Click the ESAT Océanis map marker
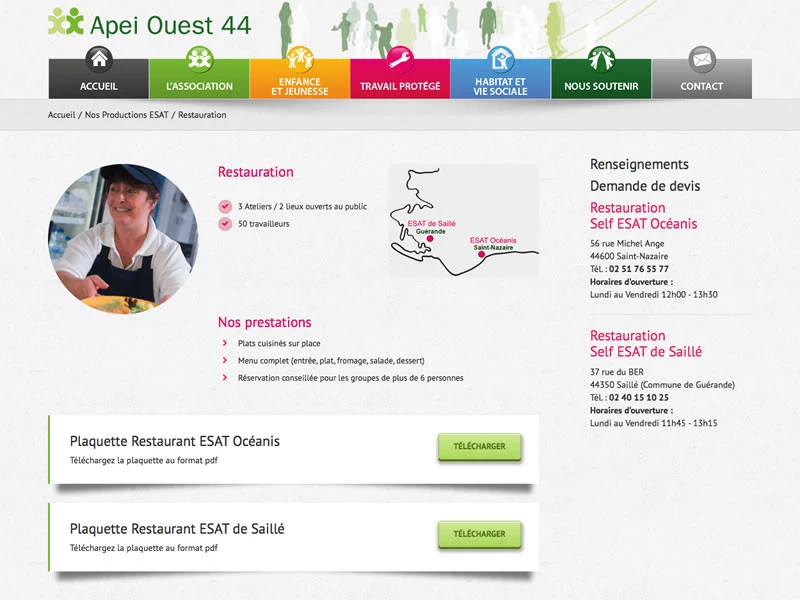This screenshot has height=600, width=800. click(481, 254)
